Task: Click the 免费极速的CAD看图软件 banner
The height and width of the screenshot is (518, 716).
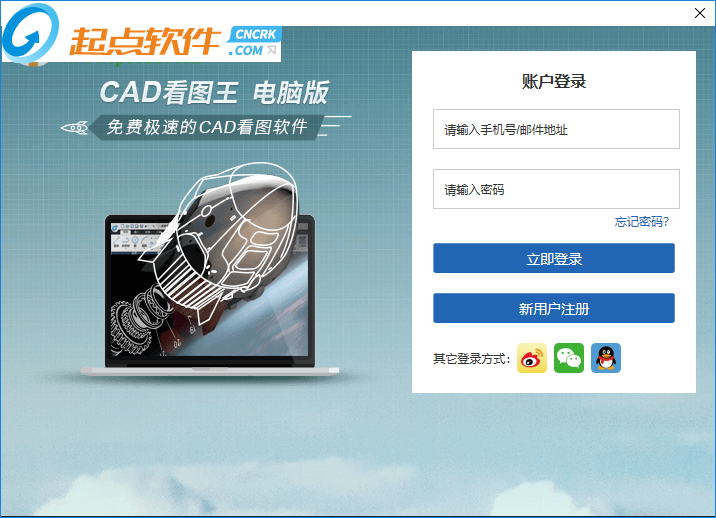Action: tap(206, 127)
